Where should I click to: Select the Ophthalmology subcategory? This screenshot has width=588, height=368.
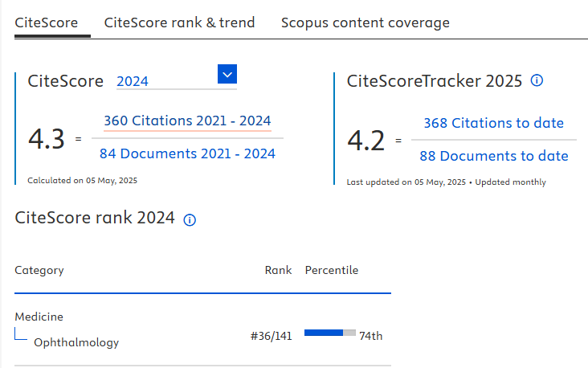point(76,342)
